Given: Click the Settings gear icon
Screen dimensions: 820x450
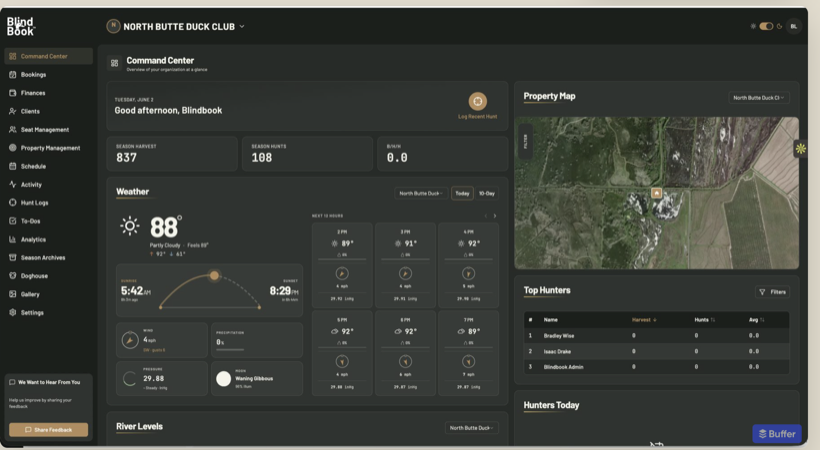Looking at the screenshot, I should point(13,312).
